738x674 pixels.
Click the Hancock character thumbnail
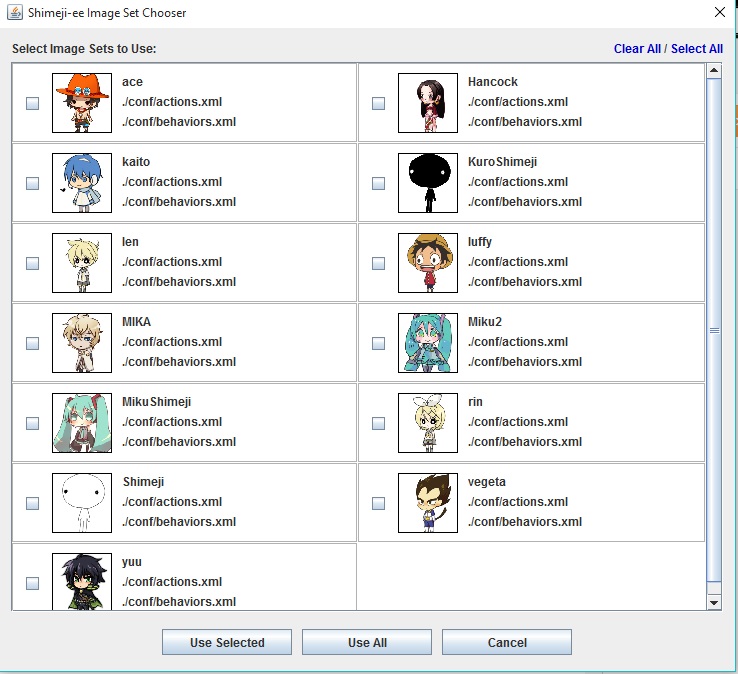pyautogui.click(x=428, y=103)
